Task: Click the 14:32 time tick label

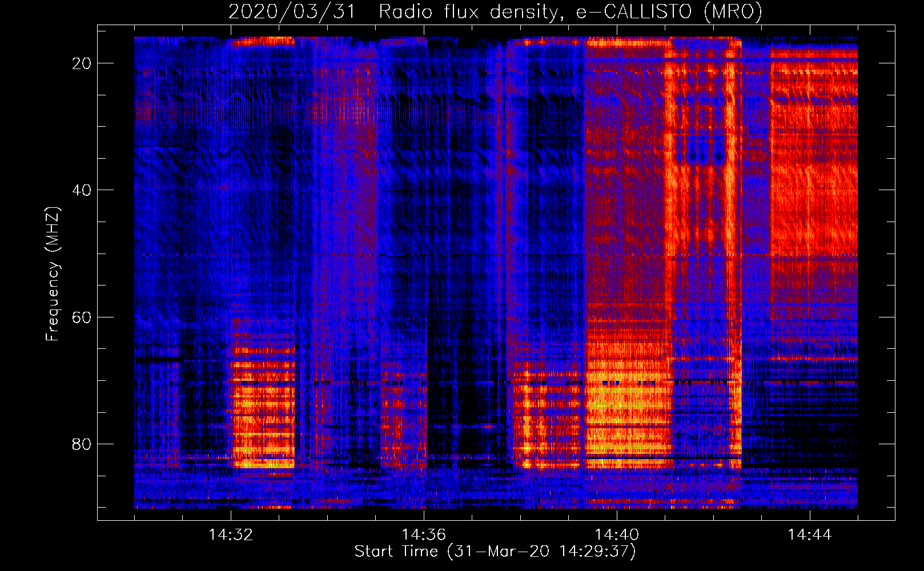Action: pos(231,535)
